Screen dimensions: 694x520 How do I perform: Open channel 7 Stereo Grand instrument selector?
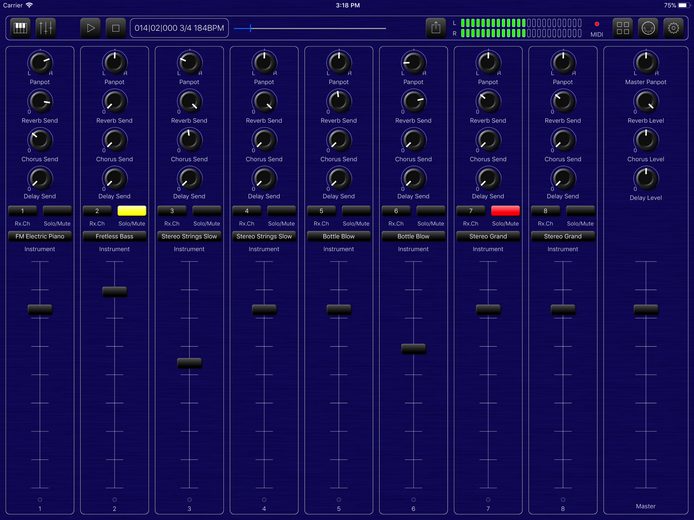click(x=488, y=236)
